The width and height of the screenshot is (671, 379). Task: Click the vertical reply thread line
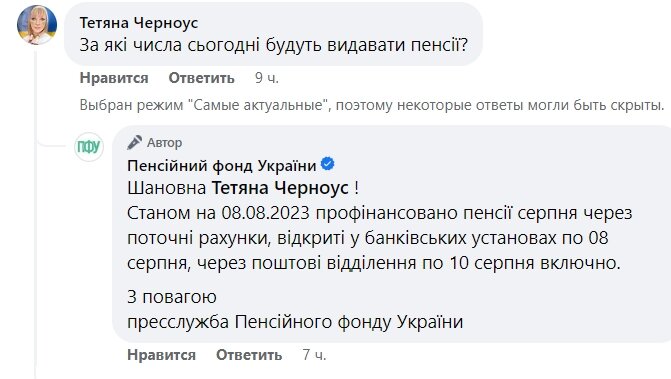click(36, 212)
